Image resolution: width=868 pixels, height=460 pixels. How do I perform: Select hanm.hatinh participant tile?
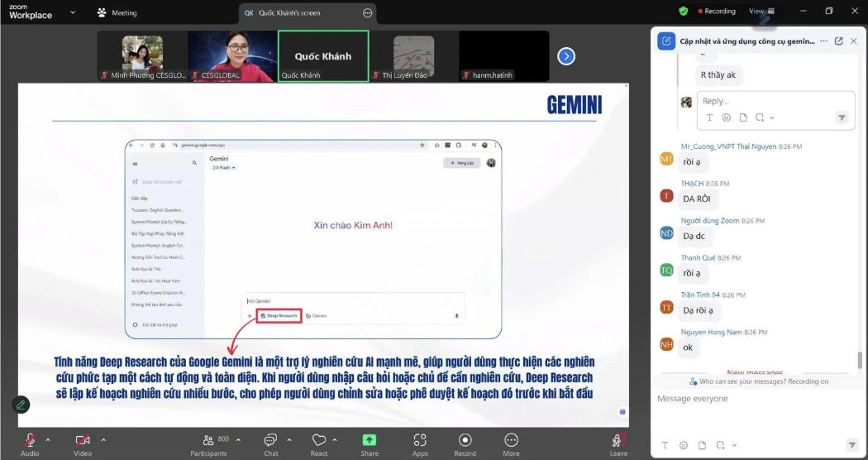pyautogui.click(x=504, y=56)
